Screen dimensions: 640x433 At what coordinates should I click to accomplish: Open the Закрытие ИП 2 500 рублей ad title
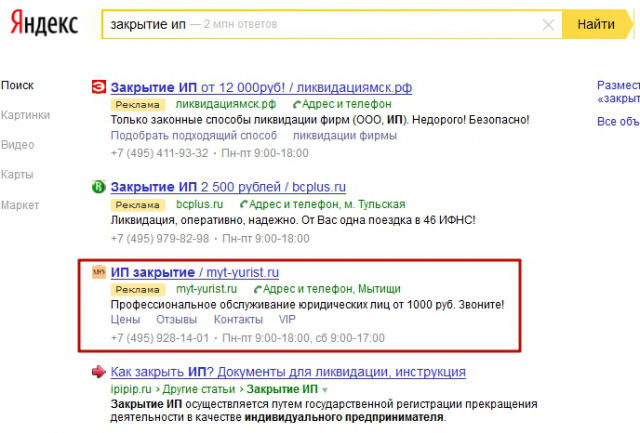[228, 187]
